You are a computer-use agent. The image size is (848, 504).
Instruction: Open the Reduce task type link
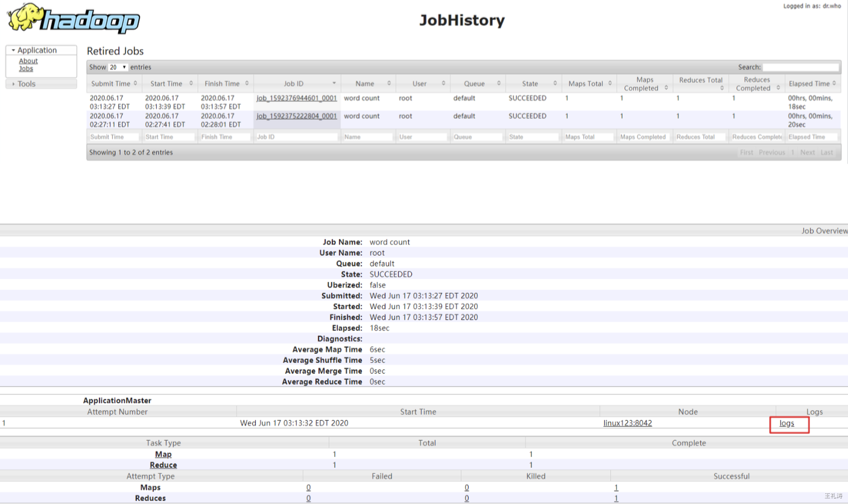tap(163, 465)
